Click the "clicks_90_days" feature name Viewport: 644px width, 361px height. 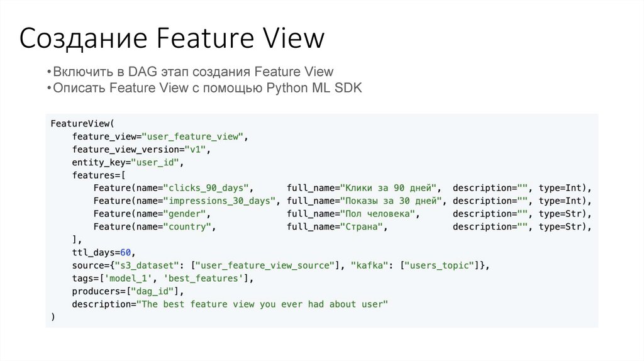coord(208,188)
